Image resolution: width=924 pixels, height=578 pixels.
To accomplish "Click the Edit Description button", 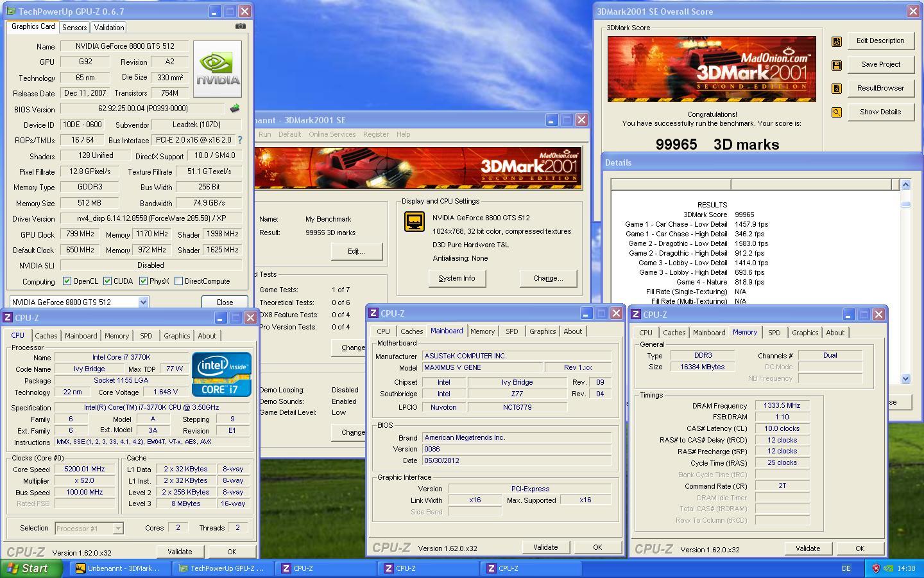I will click(880, 40).
